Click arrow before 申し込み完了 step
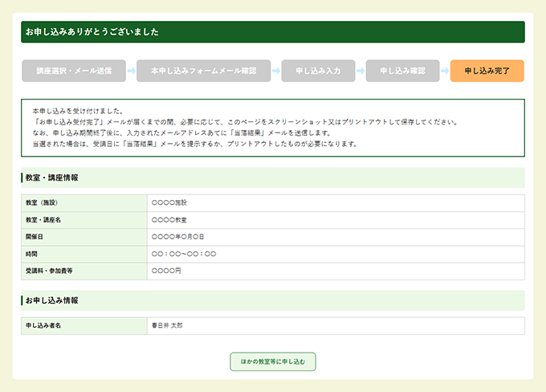 (x=445, y=71)
